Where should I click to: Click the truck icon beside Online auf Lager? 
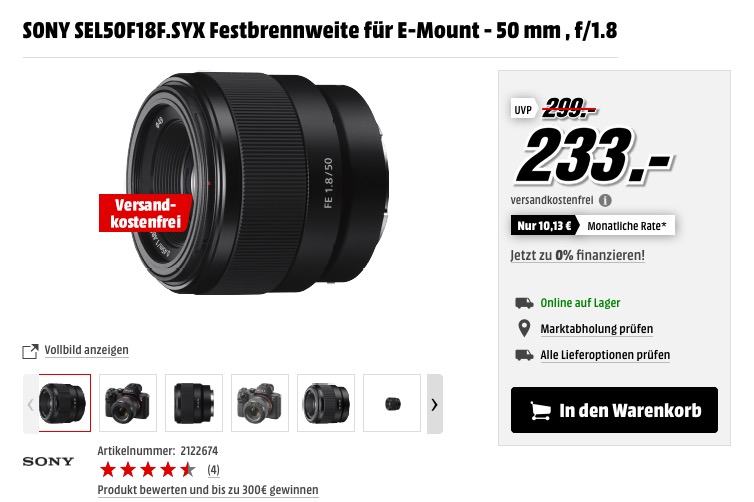[524, 303]
